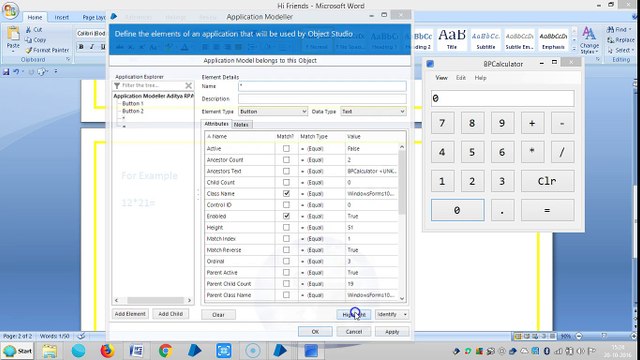The width and height of the screenshot is (640, 360).
Task: Select the Format Painter tool in Word
Action: 47,50
